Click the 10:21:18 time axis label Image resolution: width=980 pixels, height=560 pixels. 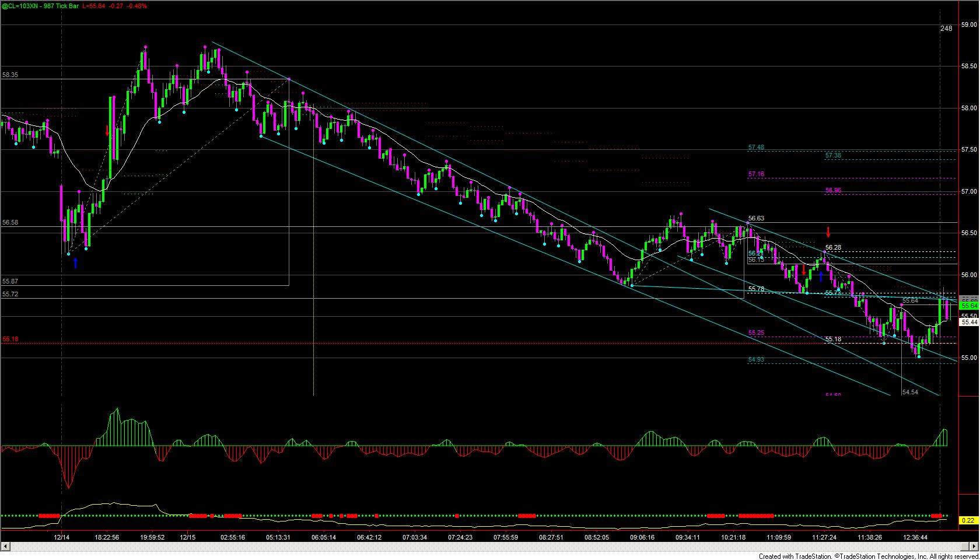tap(733, 537)
